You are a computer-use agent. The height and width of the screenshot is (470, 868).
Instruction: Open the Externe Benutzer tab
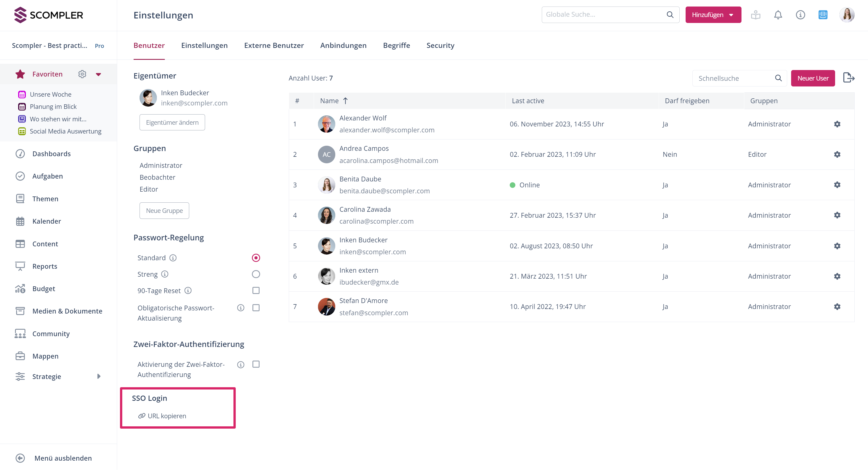click(x=274, y=45)
